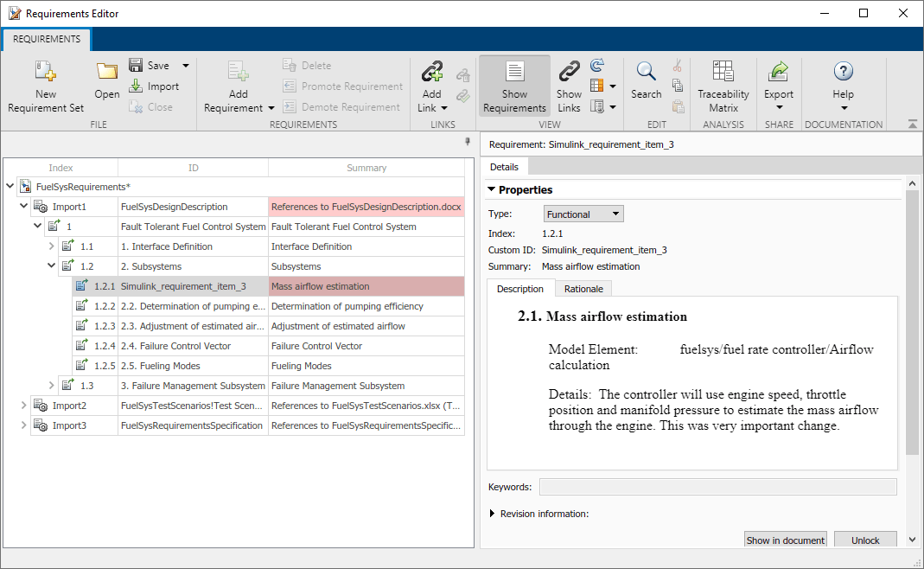This screenshot has height=569, width=924.
Task: Expand the Revision information section
Action: [x=493, y=514]
